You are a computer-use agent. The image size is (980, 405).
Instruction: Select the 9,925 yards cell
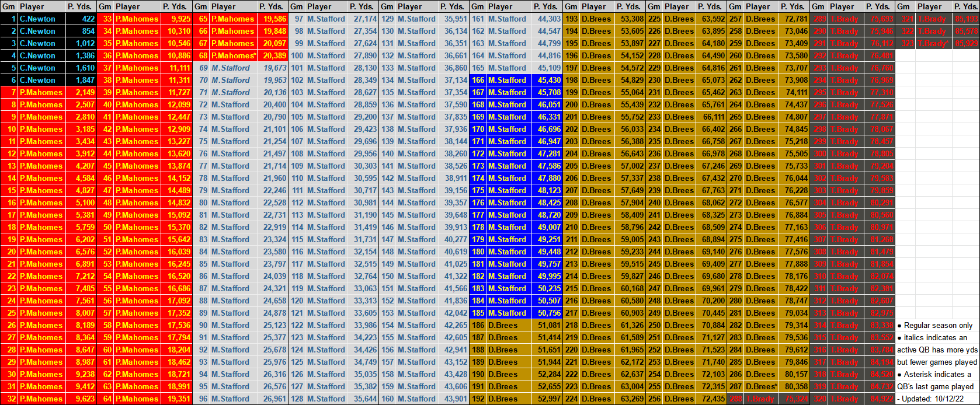(x=176, y=19)
